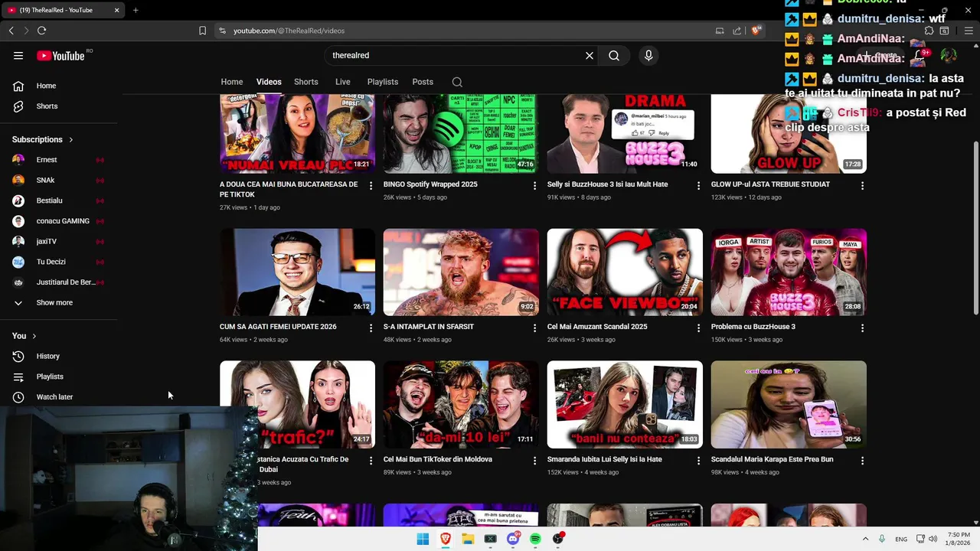This screenshot has height=551, width=980.
Task: Open the browser extensions puzzle icon
Action: pos(929,31)
